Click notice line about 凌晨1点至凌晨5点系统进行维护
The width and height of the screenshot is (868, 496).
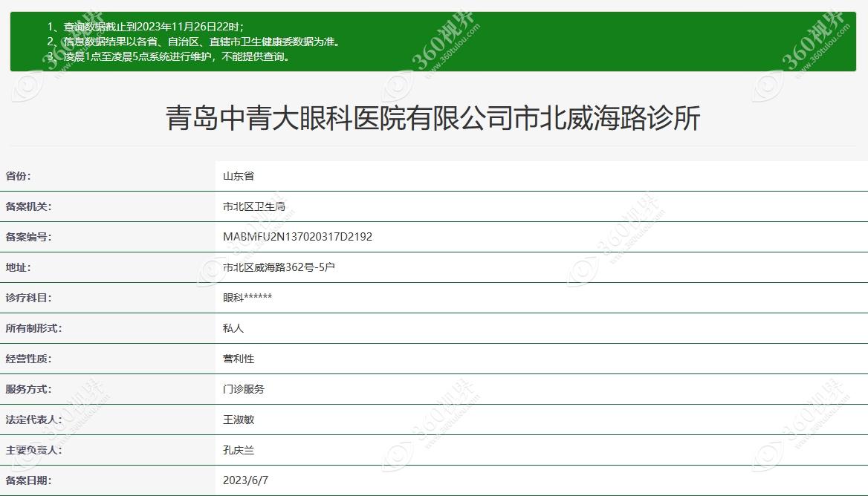tap(169, 56)
